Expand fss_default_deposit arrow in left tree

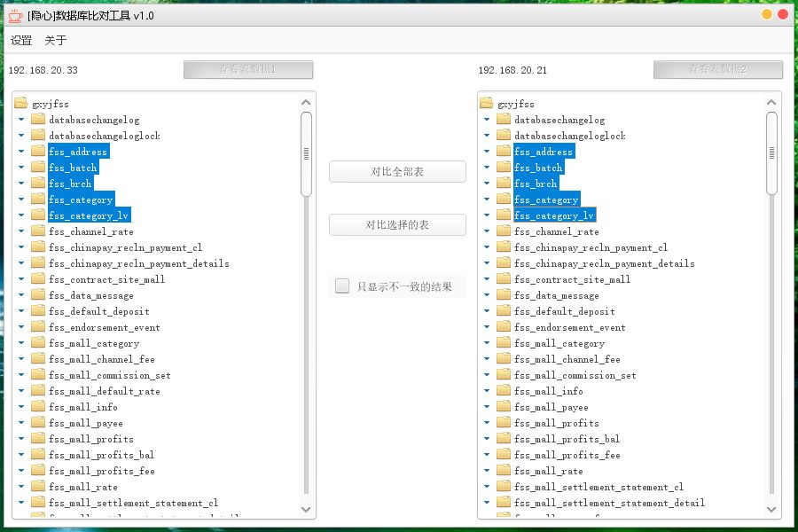(x=21, y=311)
